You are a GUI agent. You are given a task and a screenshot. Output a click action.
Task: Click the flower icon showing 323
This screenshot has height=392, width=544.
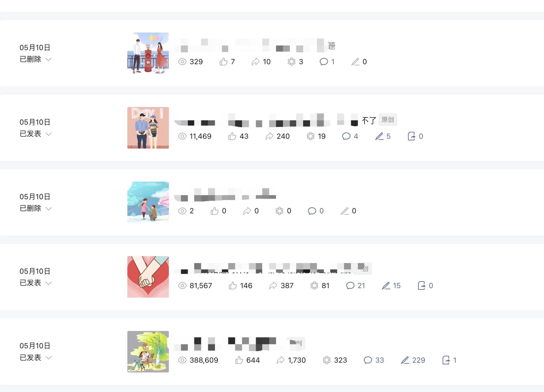point(327,360)
